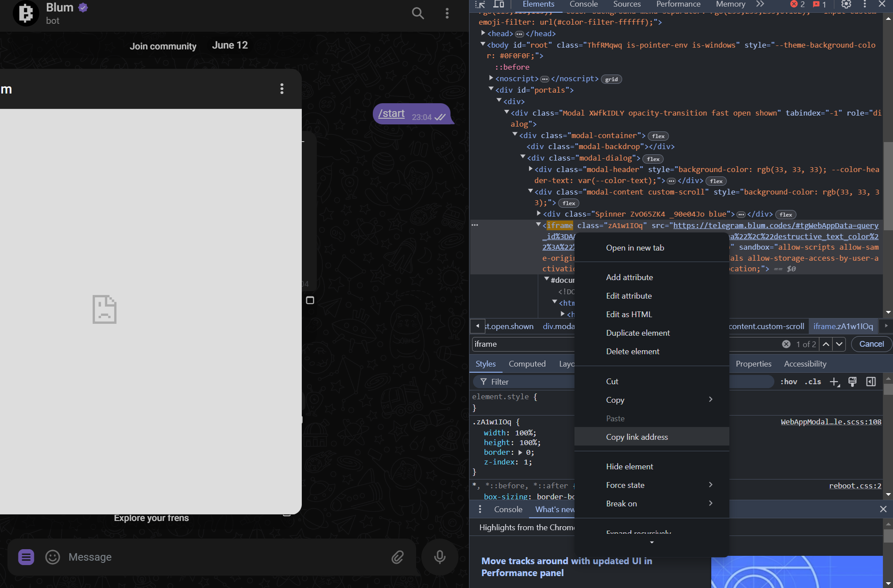Open the web app modal's three-dot menu
The width and height of the screenshot is (893, 588).
click(281, 89)
